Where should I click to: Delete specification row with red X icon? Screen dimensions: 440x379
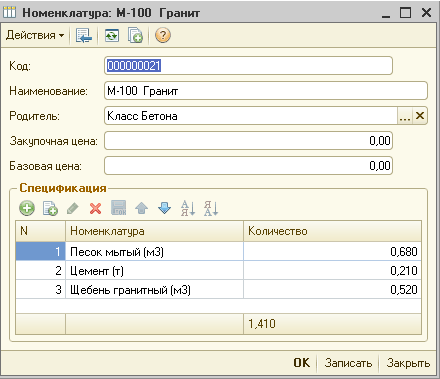pyautogui.click(x=95, y=209)
